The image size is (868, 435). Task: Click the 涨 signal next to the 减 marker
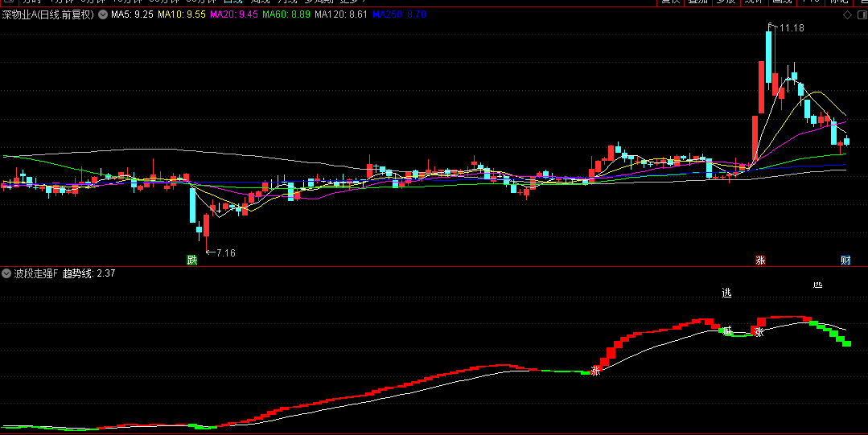pos(759,332)
